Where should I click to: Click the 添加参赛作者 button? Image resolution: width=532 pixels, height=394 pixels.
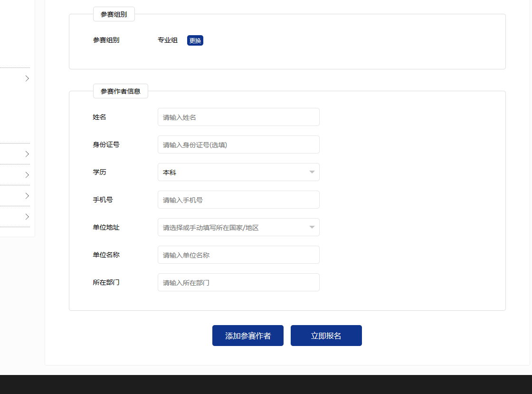[x=248, y=336]
